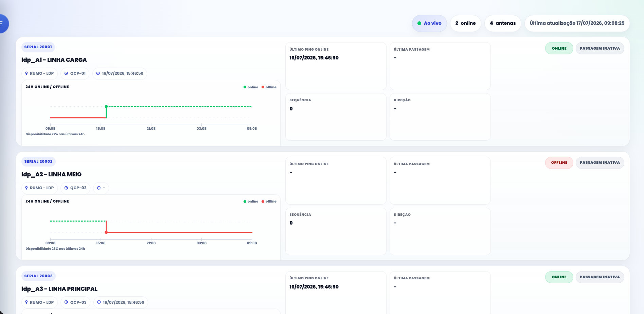Click PASSAGEM INATIVA badge for ldp_A3
This screenshot has width=644, height=314.
click(x=600, y=277)
